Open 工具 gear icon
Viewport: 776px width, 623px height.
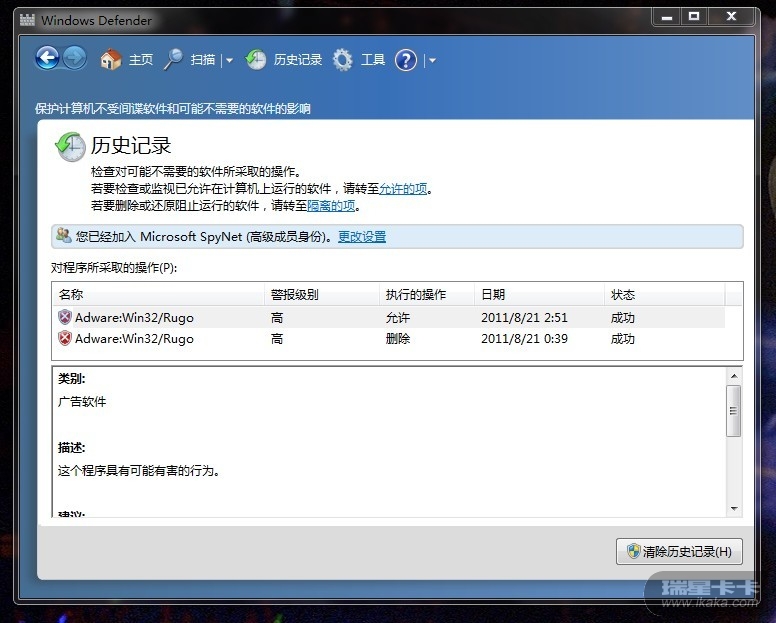(x=342, y=60)
